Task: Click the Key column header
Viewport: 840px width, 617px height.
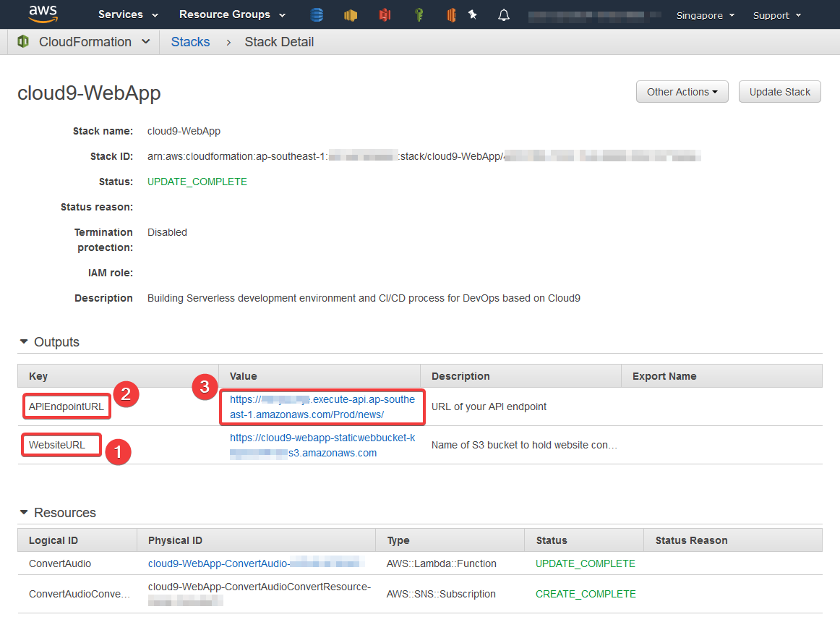Action: [118, 376]
